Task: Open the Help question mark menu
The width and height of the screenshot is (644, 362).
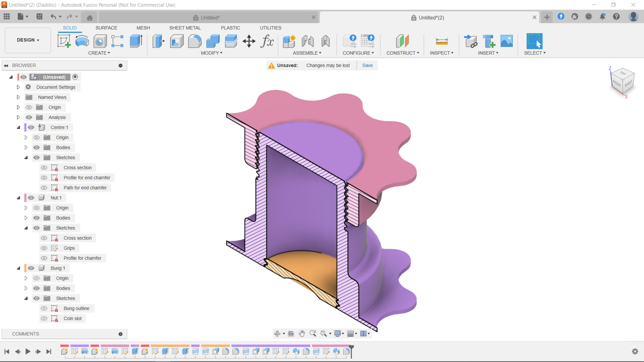Action: (616, 17)
